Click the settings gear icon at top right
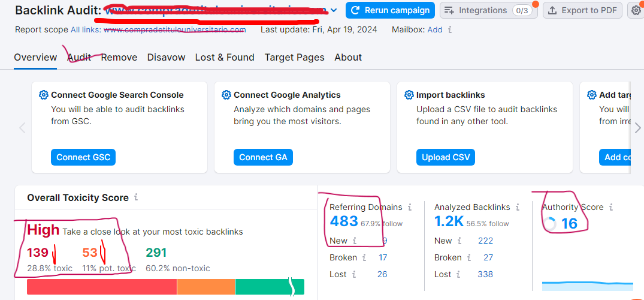 637,10
